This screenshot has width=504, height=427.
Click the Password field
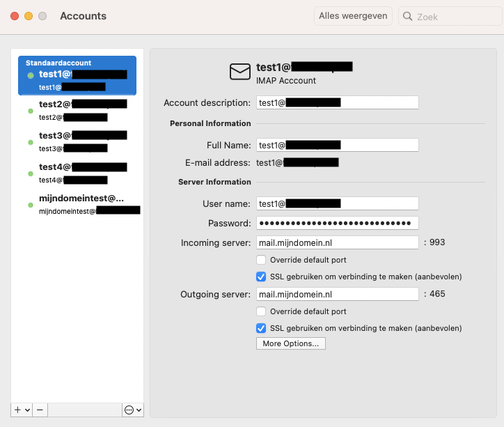pyautogui.click(x=338, y=224)
